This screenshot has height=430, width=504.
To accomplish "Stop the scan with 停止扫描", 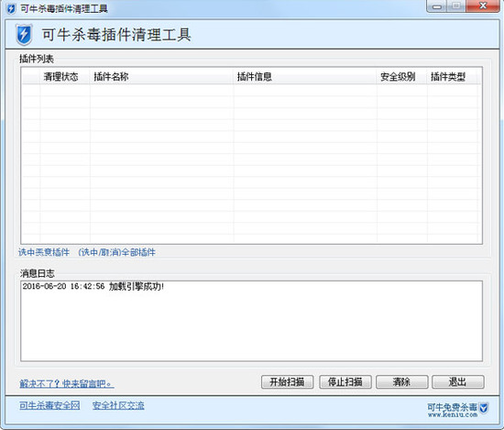I will tap(345, 381).
